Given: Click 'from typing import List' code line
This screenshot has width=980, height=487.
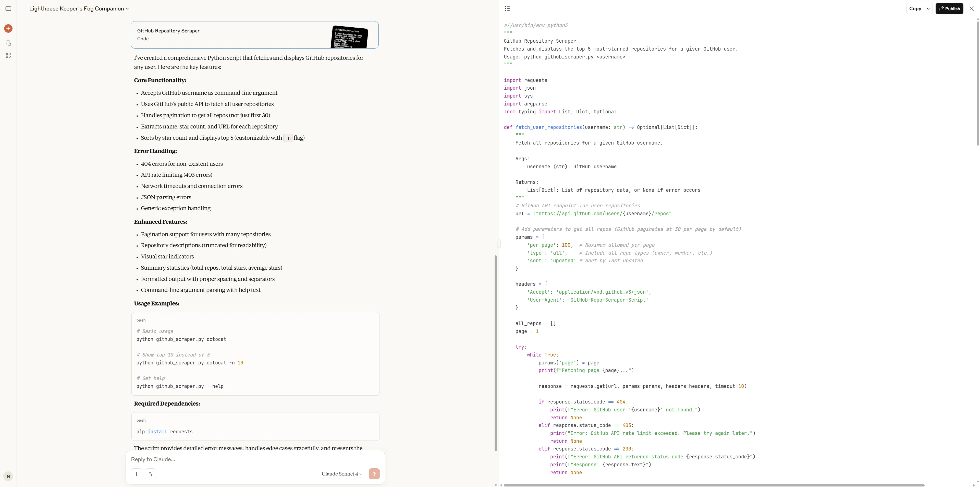Looking at the screenshot, I should [x=560, y=112].
